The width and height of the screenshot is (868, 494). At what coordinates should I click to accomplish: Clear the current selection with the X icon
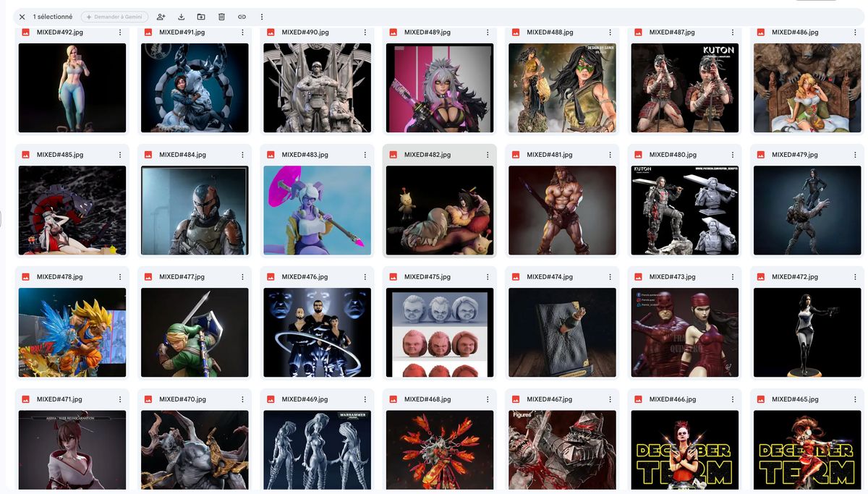(22, 17)
